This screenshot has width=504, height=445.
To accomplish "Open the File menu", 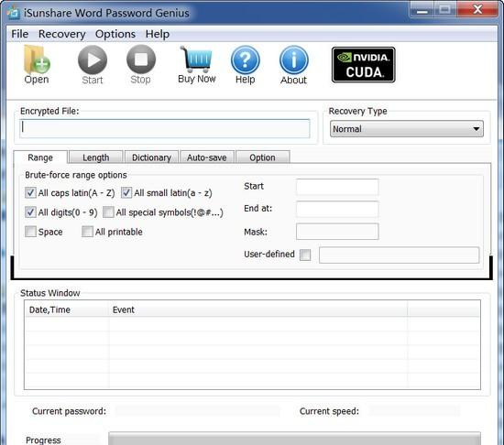I will [20, 34].
